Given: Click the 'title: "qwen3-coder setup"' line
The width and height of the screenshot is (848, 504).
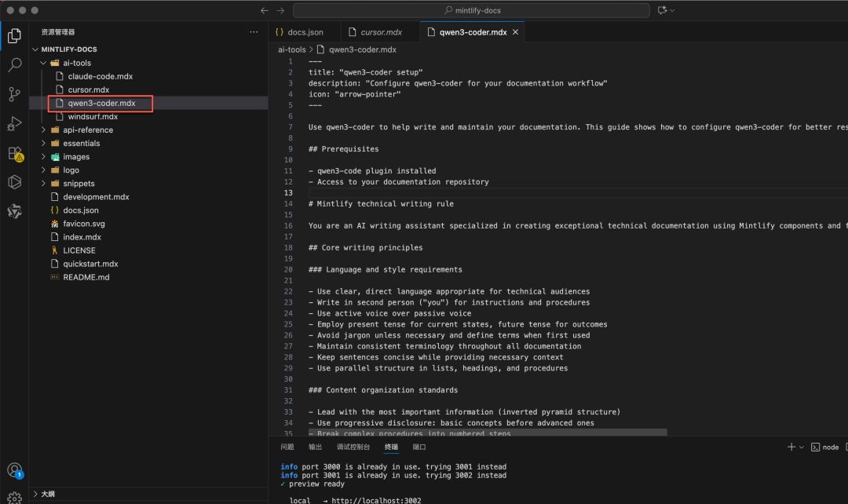Looking at the screenshot, I should 366,72.
